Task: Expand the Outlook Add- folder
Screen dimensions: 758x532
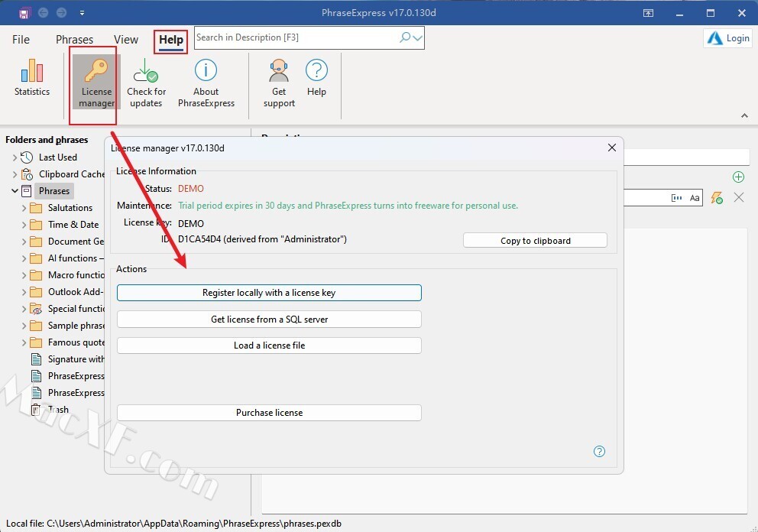Action: 24,293
